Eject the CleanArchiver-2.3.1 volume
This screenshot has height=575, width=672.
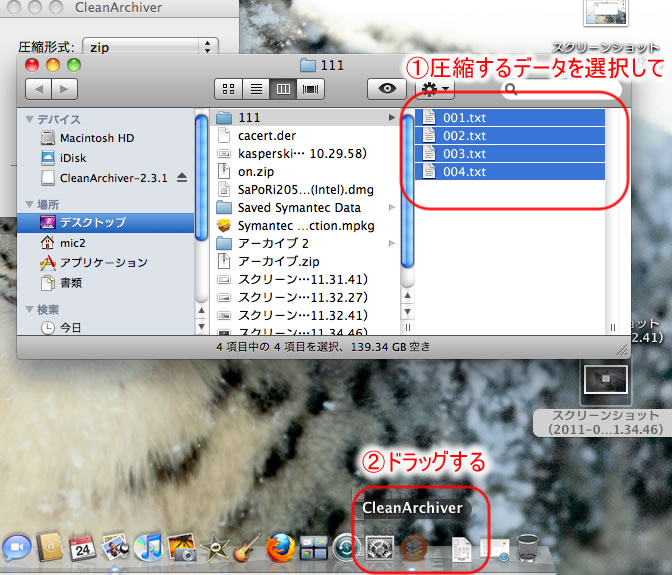pyautogui.click(x=182, y=177)
